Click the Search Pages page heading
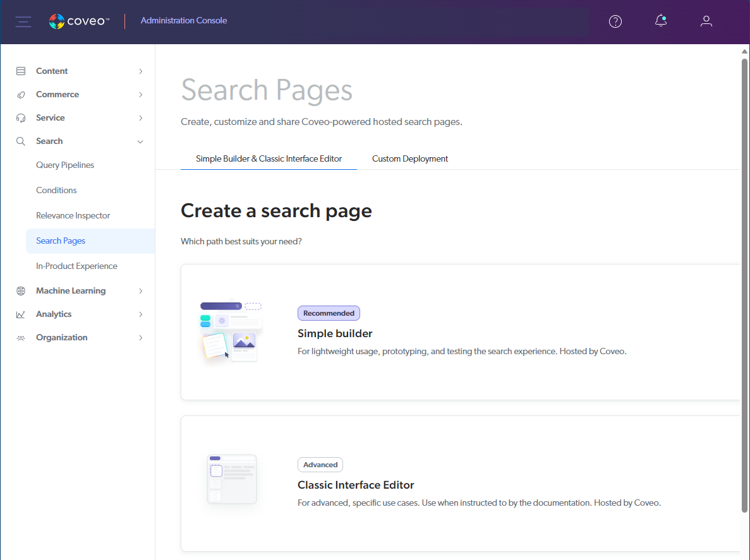This screenshot has width=750, height=560. [267, 90]
